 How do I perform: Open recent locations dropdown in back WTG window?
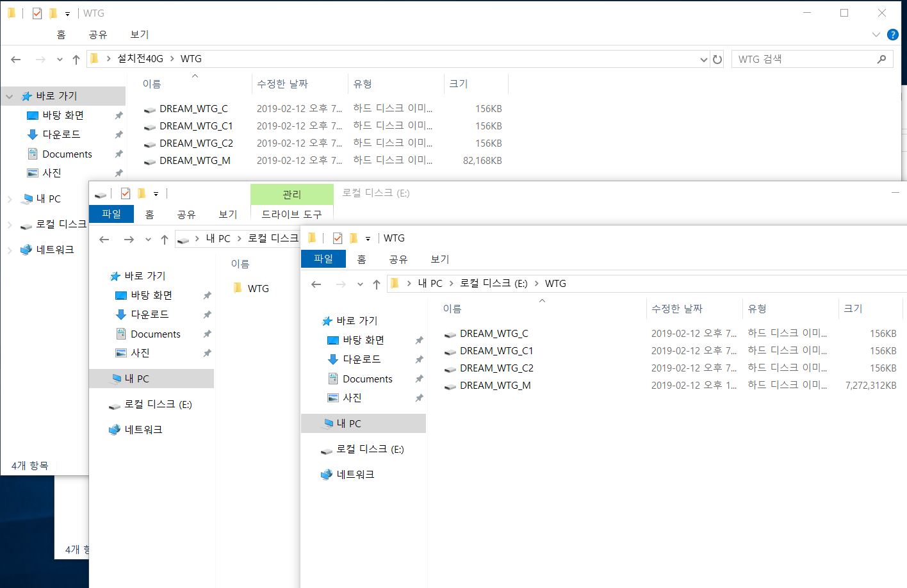(60, 60)
